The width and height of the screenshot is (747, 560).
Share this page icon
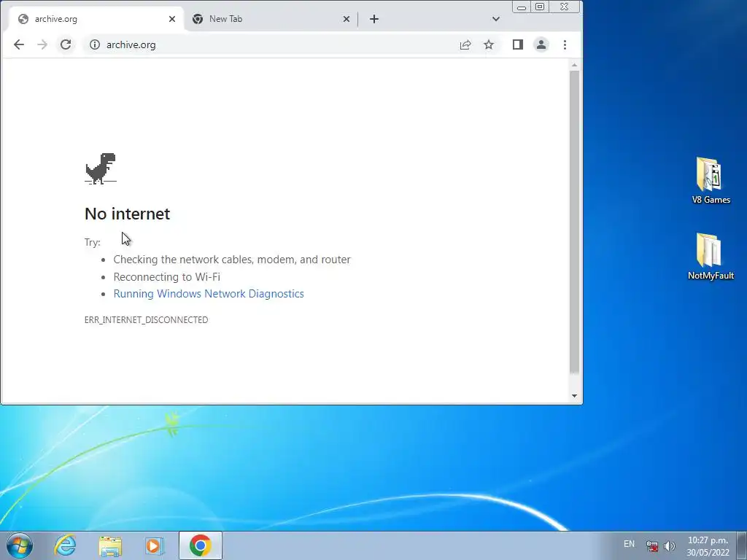[465, 44]
